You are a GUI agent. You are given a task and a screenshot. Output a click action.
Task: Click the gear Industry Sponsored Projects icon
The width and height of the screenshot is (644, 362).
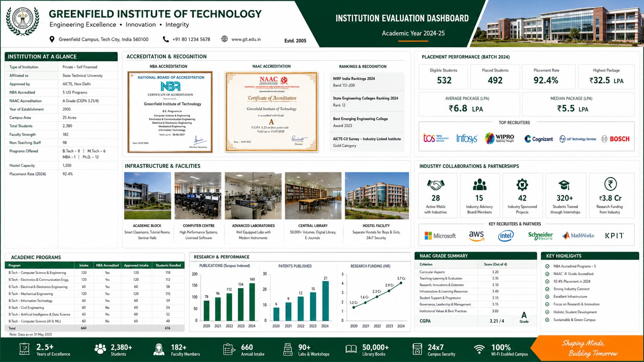click(x=522, y=185)
